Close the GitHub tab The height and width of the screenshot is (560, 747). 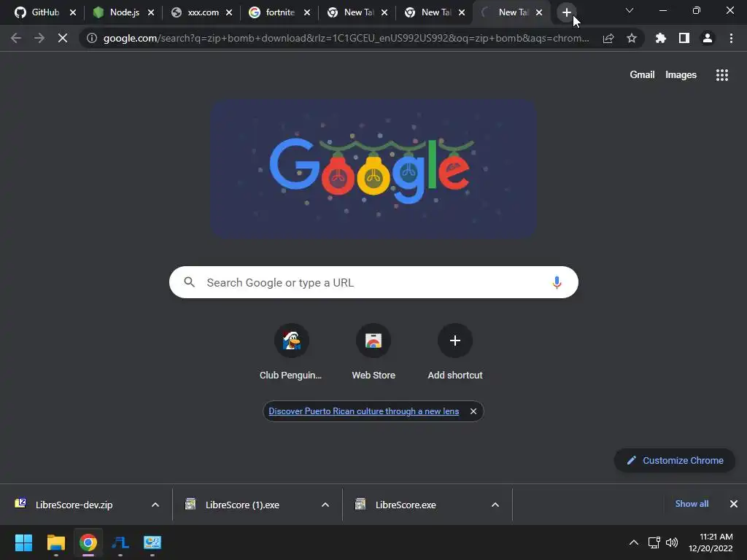73,12
